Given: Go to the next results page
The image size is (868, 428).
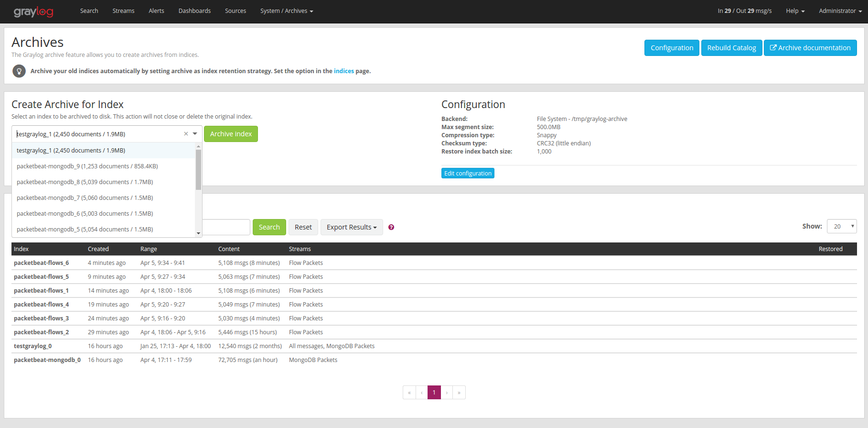Looking at the screenshot, I should coord(447,393).
